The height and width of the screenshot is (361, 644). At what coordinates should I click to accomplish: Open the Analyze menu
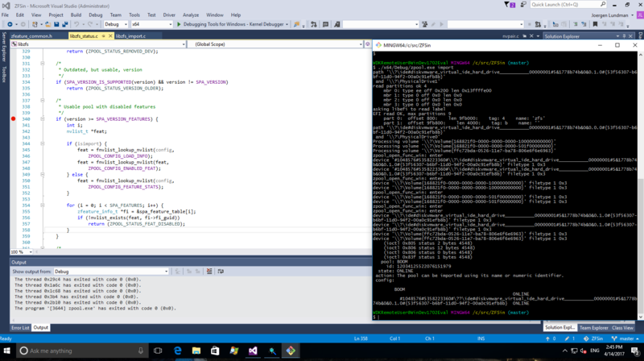[x=191, y=15]
